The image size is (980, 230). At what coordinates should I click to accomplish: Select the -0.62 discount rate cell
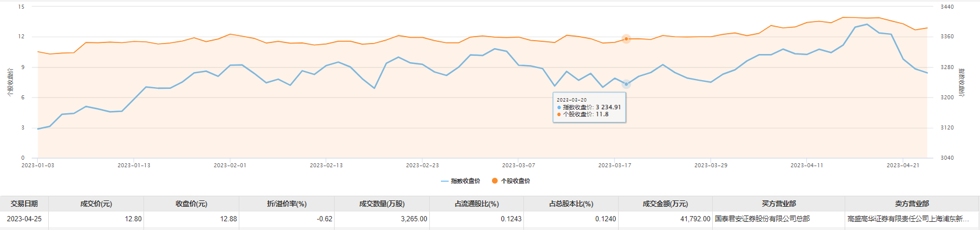[x=286, y=219]
